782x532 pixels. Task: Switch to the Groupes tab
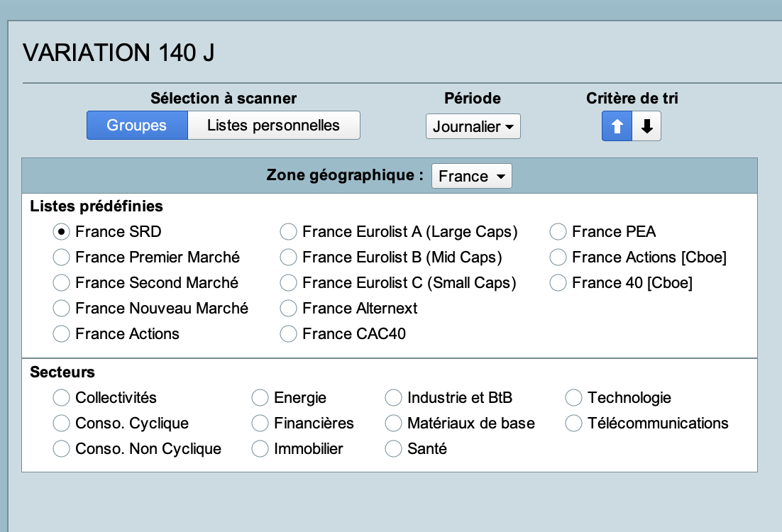tap(137, 126)
